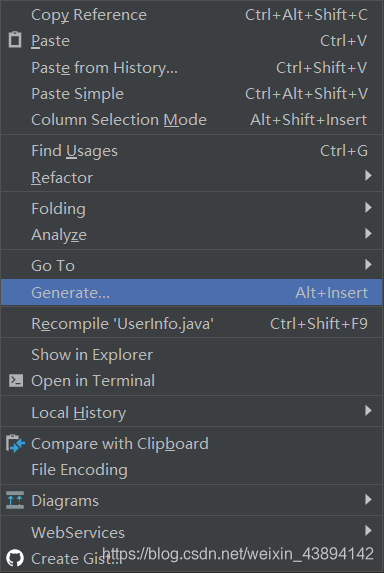Toggle Column Selection Mode
384x573 pixels.
[x=191, y=120]
